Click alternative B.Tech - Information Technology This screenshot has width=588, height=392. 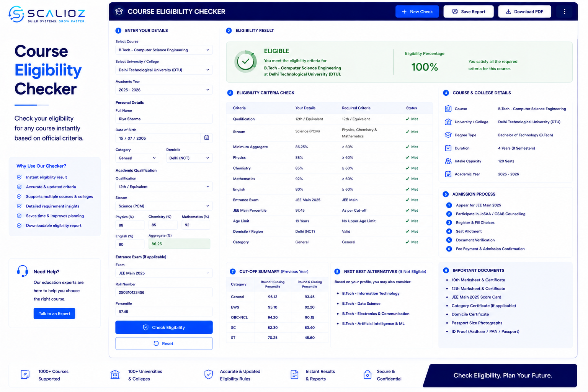click(371, 294)
